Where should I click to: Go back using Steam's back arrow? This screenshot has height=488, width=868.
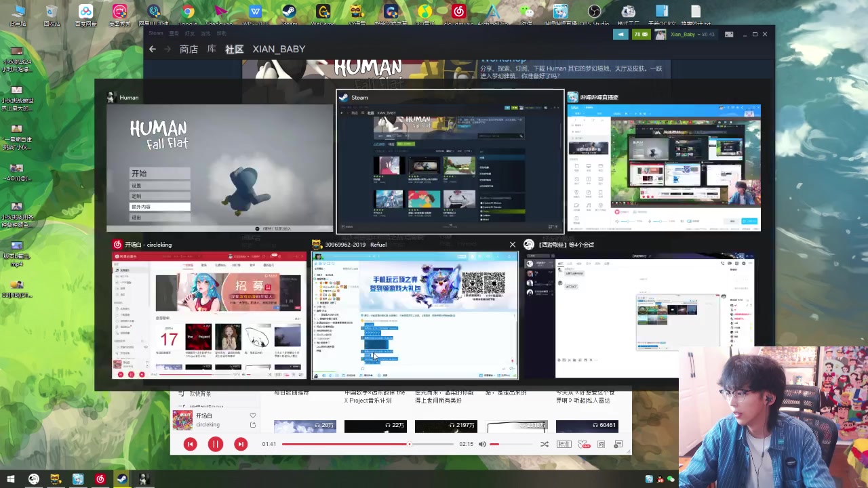click(153, 49)
